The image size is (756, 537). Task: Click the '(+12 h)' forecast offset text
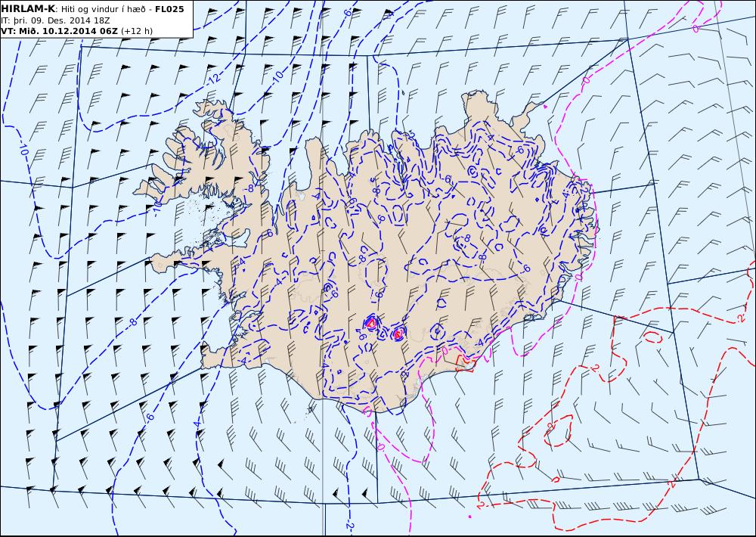pos(137,31)
